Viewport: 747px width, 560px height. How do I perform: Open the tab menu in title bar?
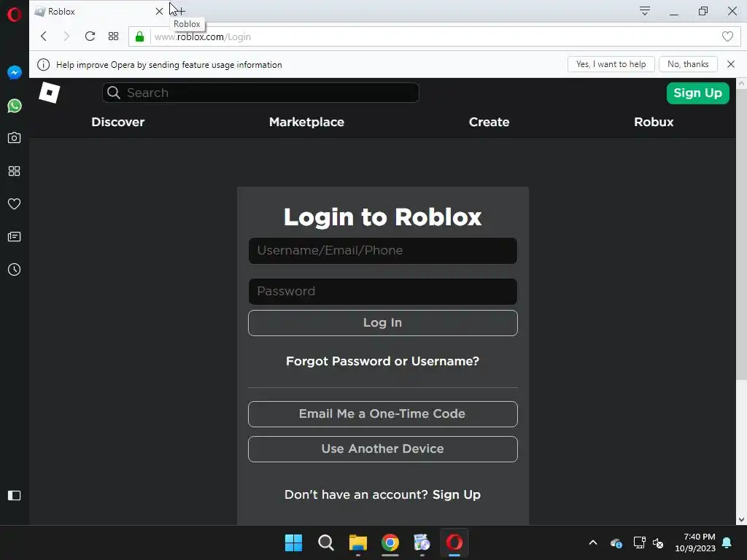click(645, 11)
